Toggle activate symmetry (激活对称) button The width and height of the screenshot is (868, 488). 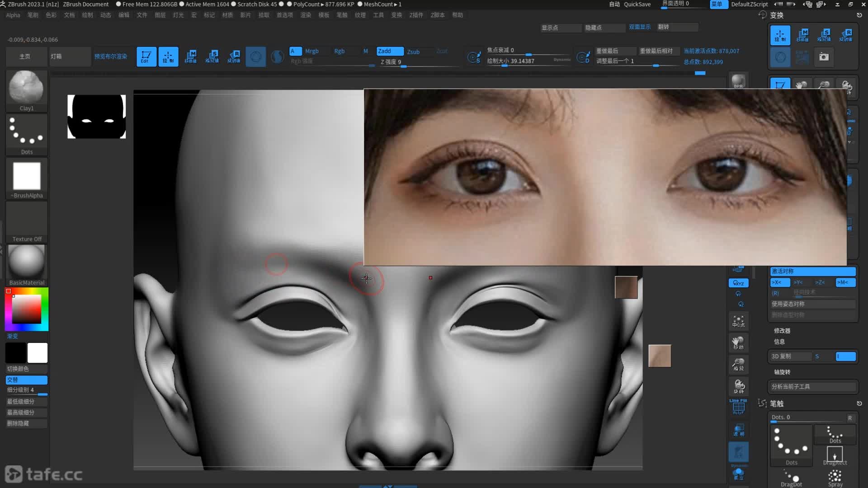click(813, 271)
